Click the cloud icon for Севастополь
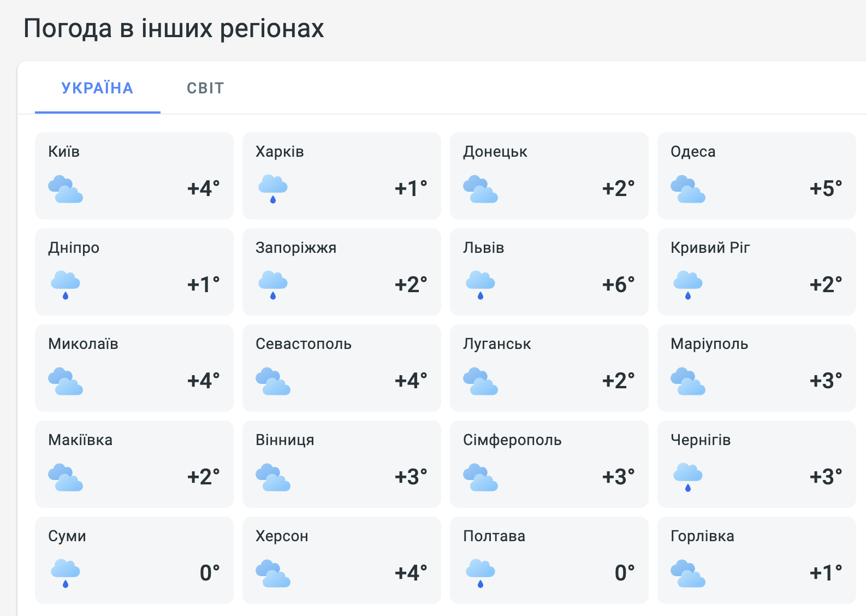Image resolution: width=866 pixels, height=616 pixels. click(273, 381)
